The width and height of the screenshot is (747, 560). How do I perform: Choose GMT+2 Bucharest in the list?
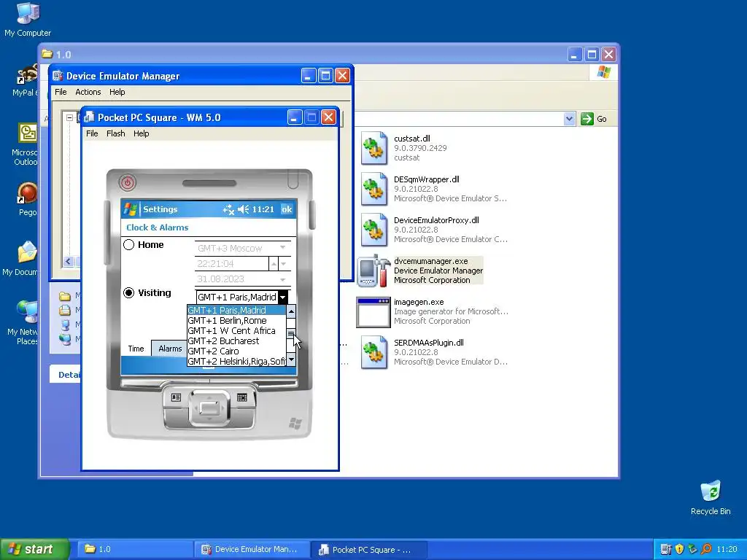(x=236, y=341)
